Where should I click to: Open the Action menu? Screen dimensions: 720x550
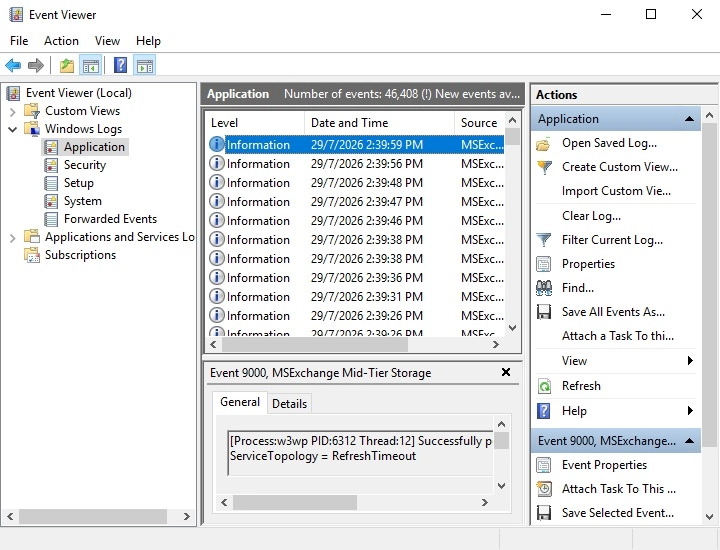[61, 41]
